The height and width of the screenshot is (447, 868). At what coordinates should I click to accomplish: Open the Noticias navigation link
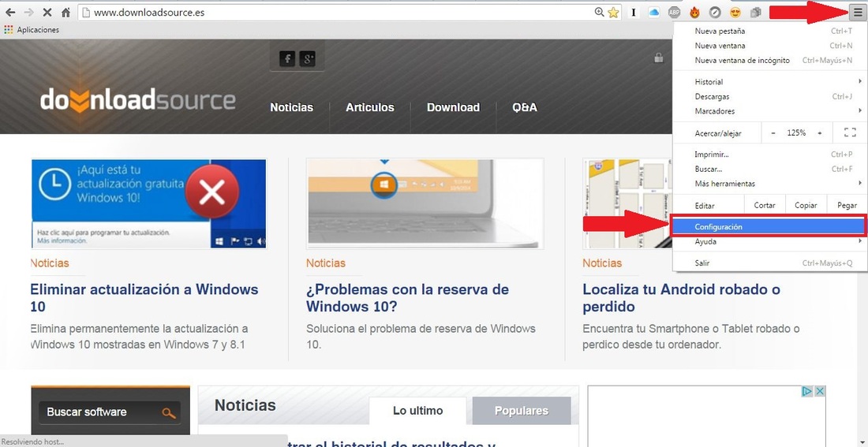click(292, 107)
